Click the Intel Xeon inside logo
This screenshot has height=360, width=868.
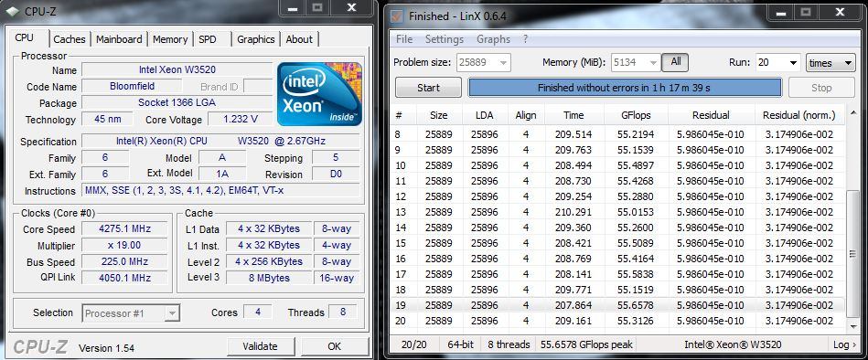click(x=319, y=93)
